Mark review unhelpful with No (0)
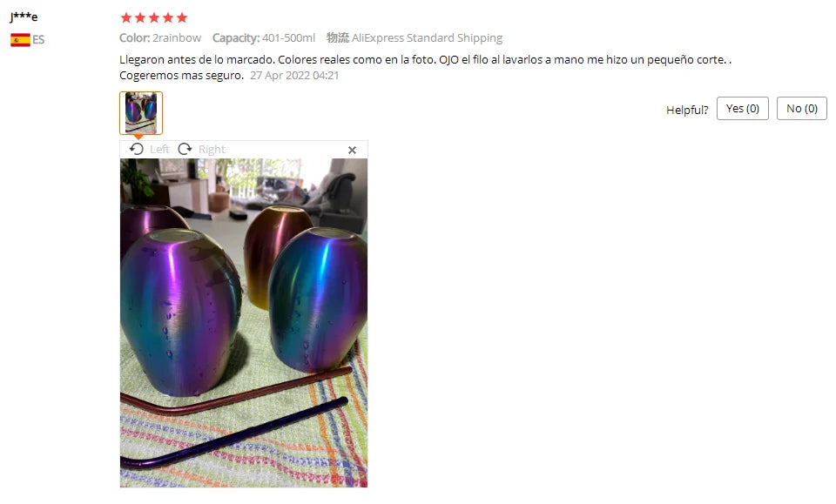 pyautogui.click(x=801, y=109)
